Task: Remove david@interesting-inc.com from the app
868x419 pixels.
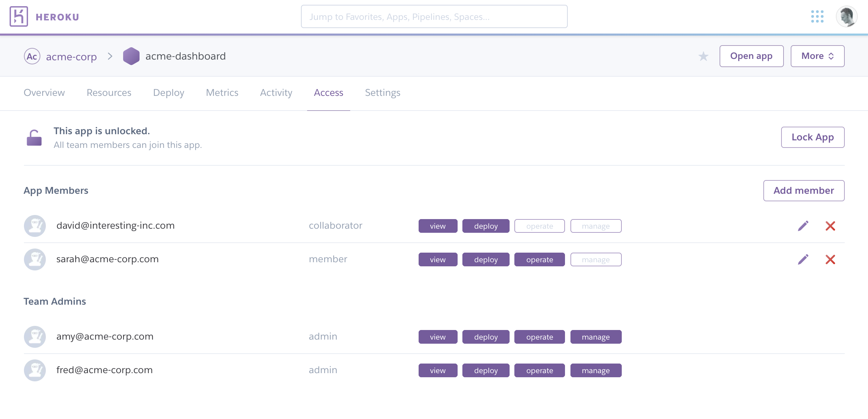Action: 830,226
